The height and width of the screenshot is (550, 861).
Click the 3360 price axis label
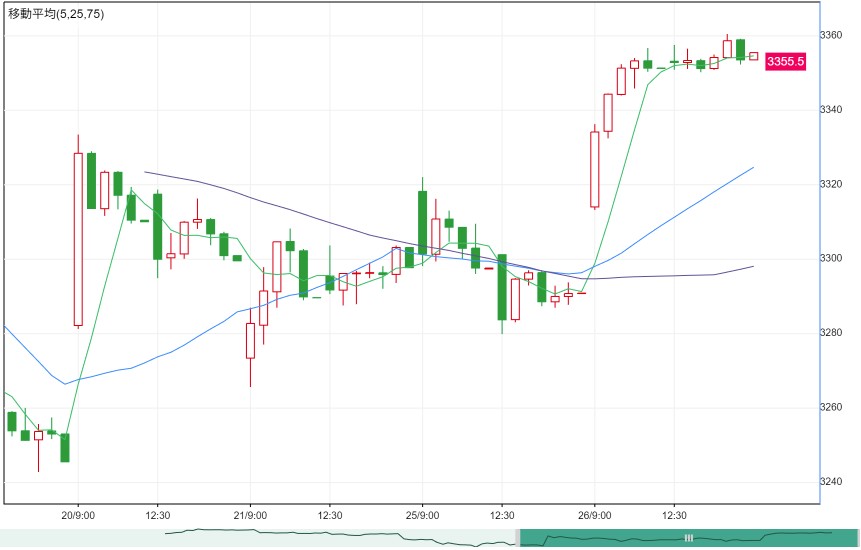coord(830,36)
